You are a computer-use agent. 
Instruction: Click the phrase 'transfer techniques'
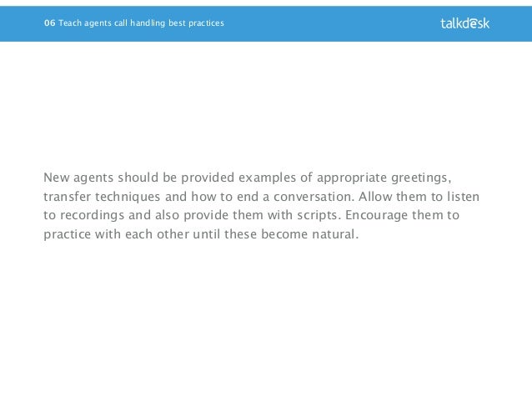(x=102, y=197)
